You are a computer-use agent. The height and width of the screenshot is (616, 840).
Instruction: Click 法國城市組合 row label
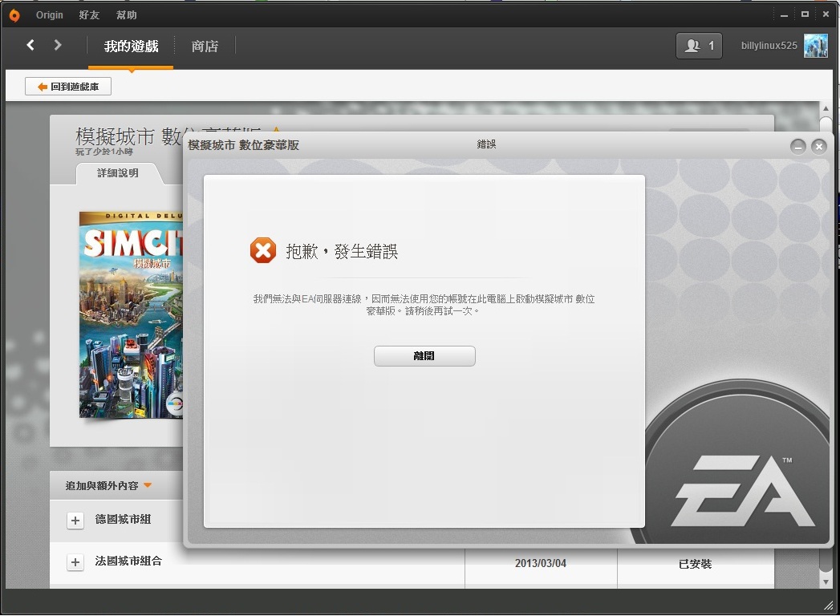click(128, 561)
